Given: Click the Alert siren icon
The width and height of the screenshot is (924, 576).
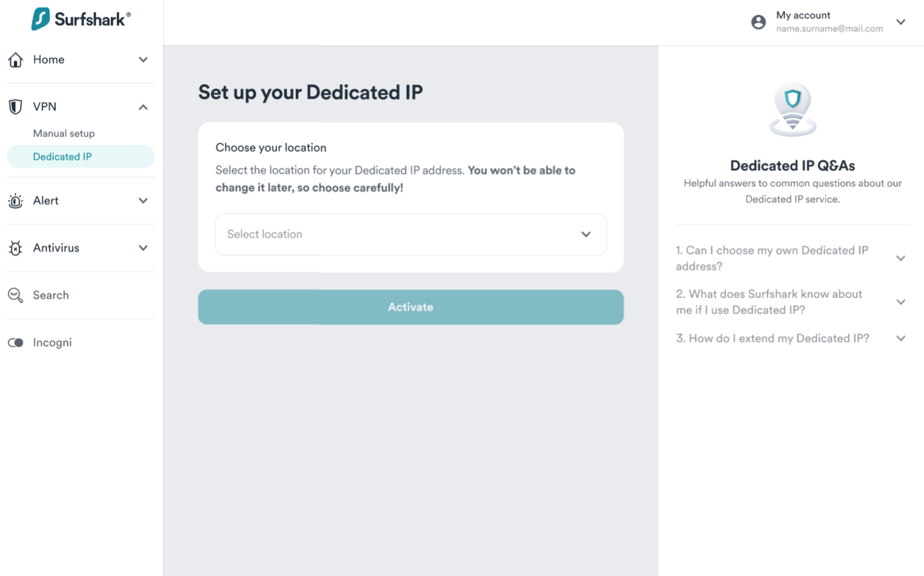Looking at the screenshot, I should 15,201.
